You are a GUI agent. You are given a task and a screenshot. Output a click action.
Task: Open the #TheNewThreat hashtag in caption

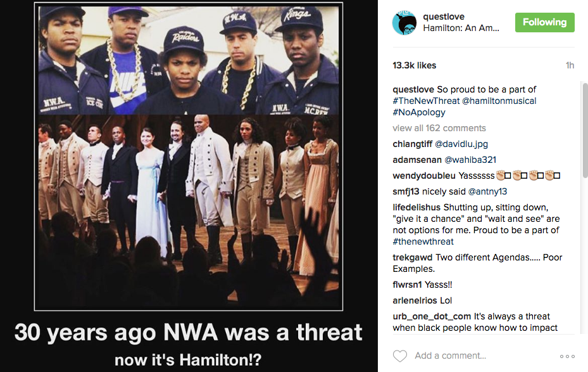426,101
